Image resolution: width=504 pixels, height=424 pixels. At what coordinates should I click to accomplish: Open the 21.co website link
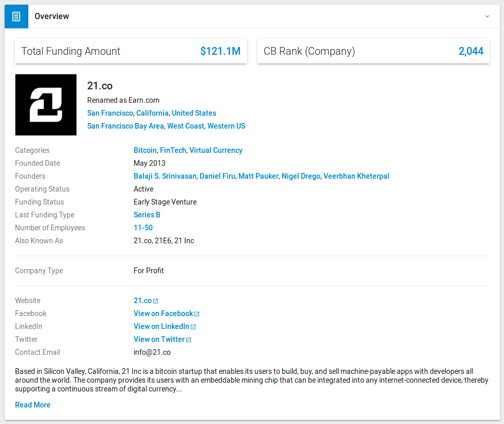click(142, 301)
